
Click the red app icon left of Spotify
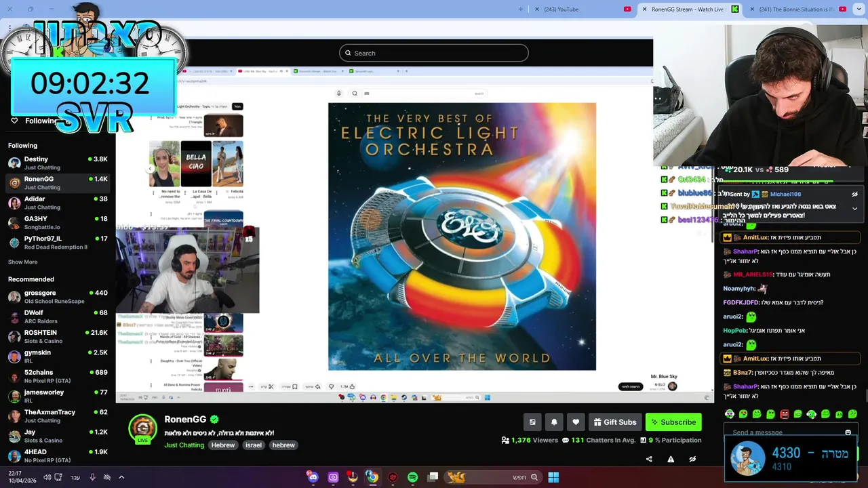pos(393,477)
